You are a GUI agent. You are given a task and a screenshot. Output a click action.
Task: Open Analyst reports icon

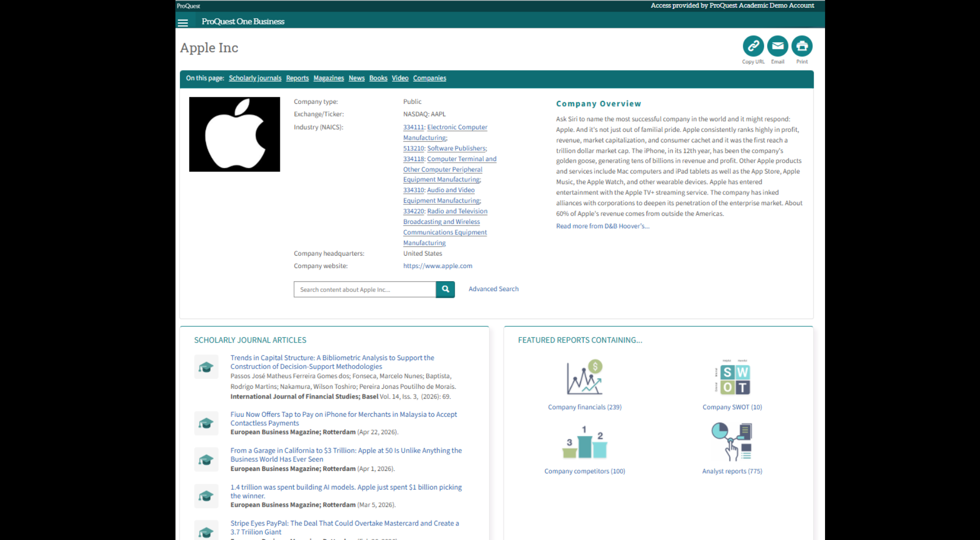coord(732,442)
